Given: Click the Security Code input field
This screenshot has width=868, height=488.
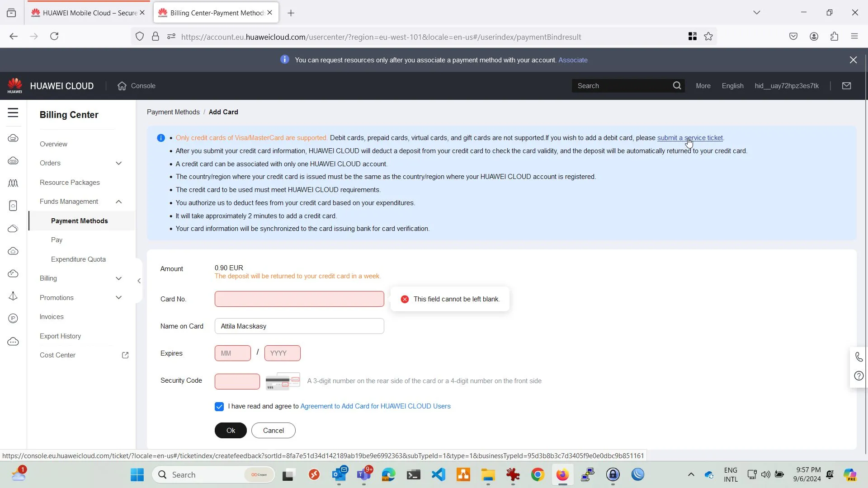Looking at the screenshot, I should pyautogui.click(x=237, y=381).
